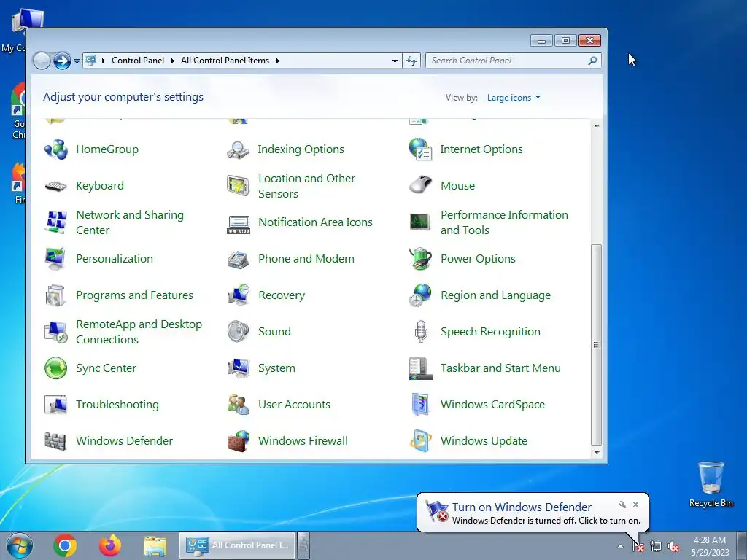The height and width of the screenshot is (560, 747).
Task: Click the Notification Area Icons icon
Action: 239,225
